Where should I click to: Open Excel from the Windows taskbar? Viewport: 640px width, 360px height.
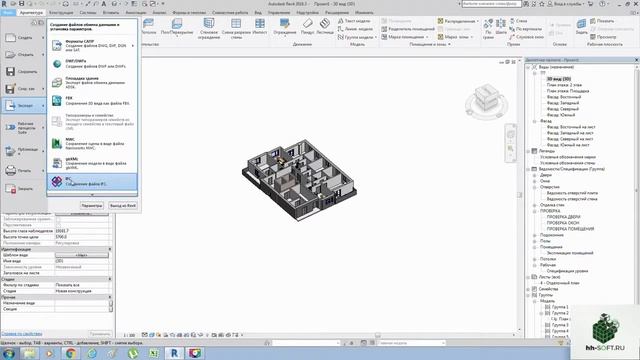coord(153,353)
